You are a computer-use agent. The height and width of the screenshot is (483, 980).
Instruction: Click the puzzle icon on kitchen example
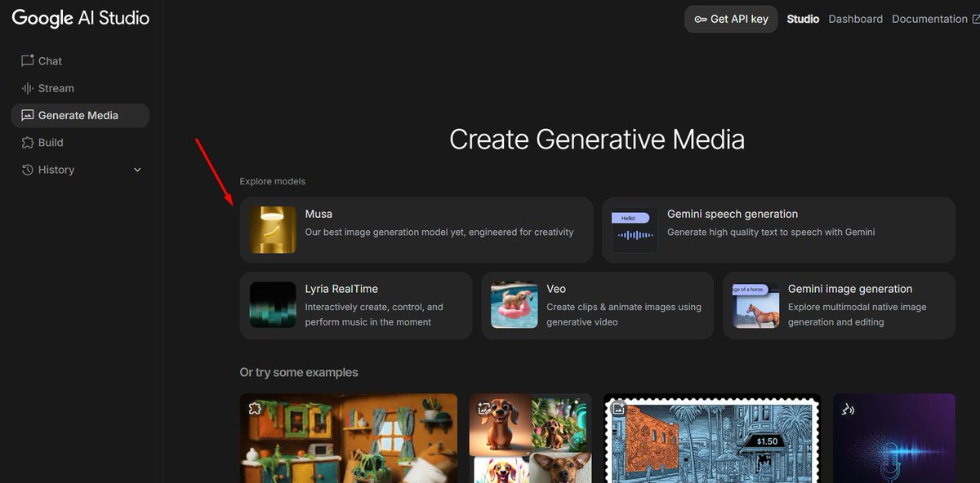coord(255,409)
